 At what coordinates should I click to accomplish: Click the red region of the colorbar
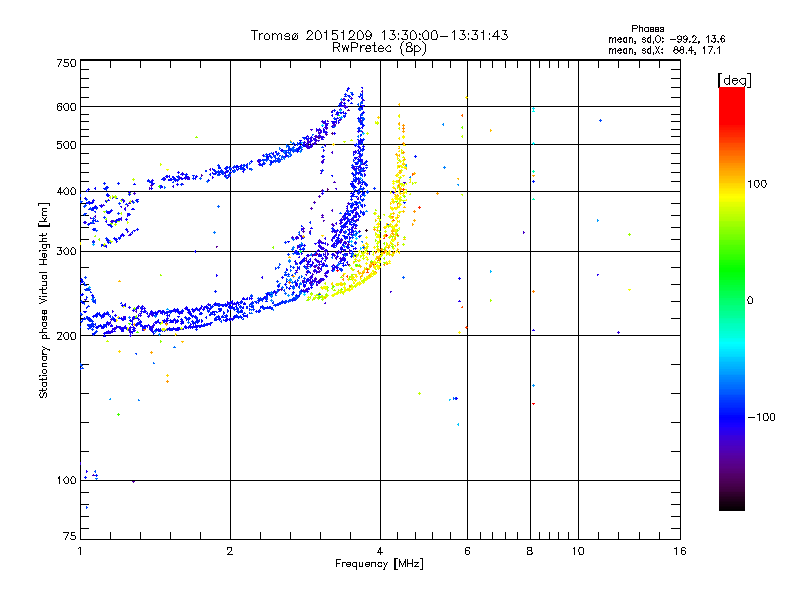[732, 105]
